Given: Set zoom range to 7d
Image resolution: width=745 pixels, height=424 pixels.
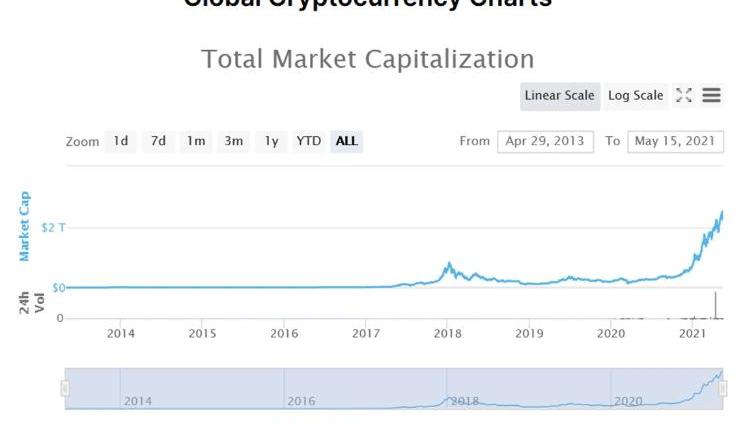Looking at the screenshot, I should (x=158, y=141).
